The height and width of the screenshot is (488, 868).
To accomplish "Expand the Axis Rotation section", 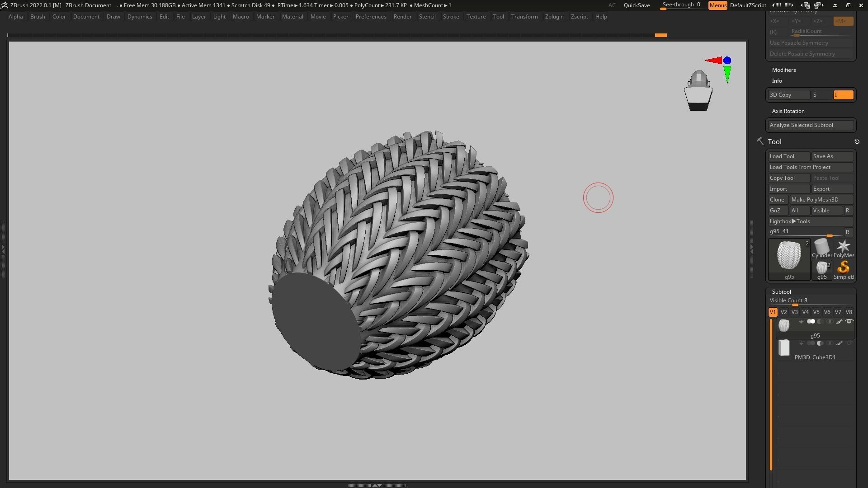I will [x=788, y=111].
